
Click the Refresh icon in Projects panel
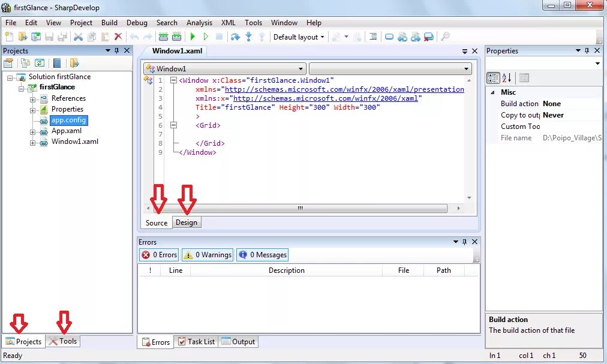tap(40, 63)
